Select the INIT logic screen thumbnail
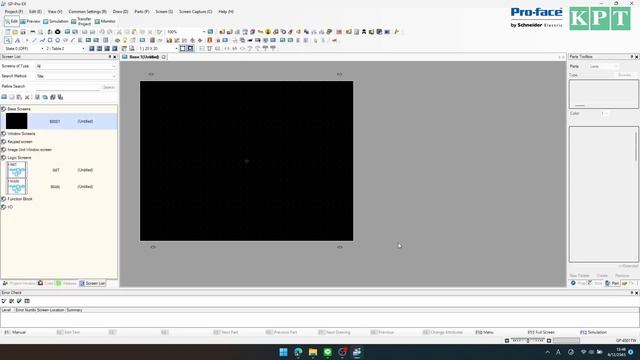Viewport: 640px width, 360px height. tap(17, 170)
